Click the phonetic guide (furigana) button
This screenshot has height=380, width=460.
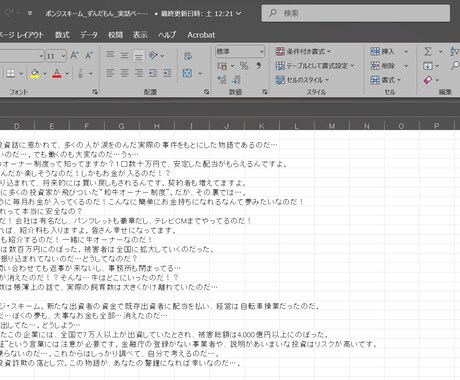pyautogui.click(x=80, y=73)
